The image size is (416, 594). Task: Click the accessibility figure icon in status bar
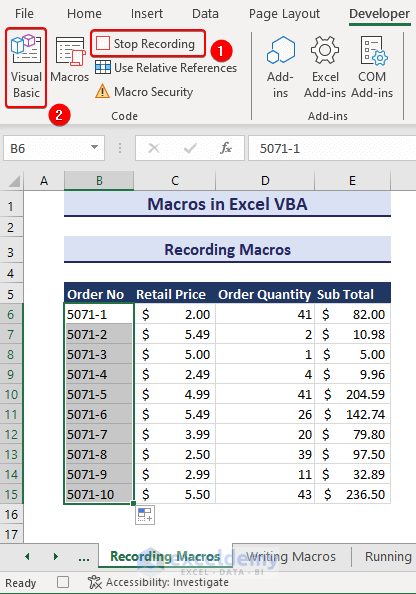tap(95, 582)
